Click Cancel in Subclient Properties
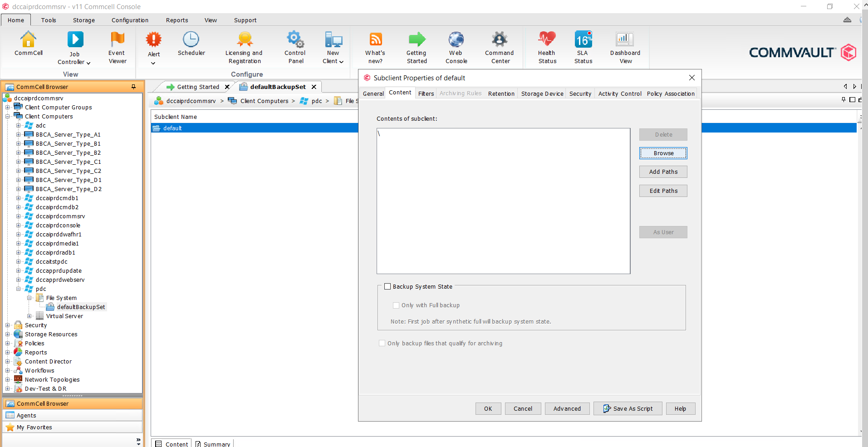 click(523, 408)
